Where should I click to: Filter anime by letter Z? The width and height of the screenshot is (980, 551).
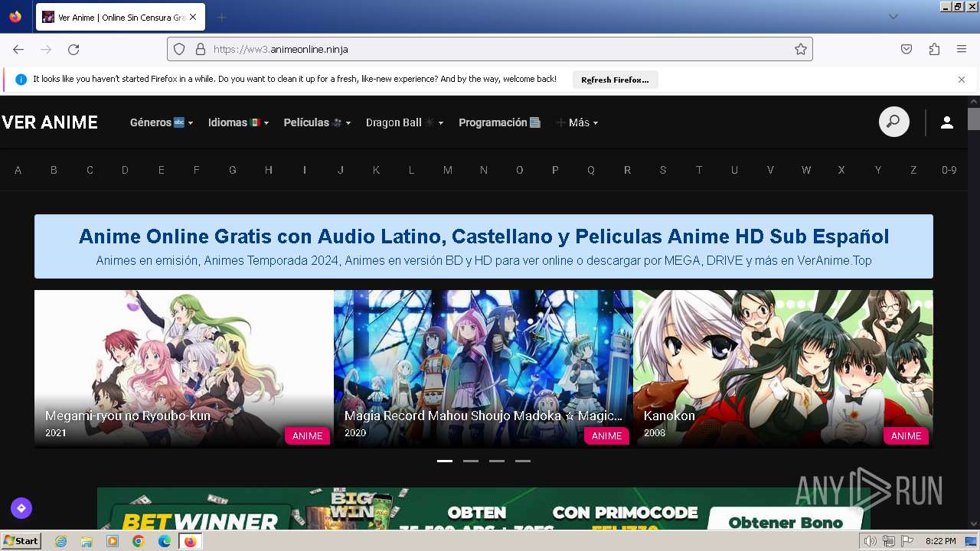tap(913, 170)
